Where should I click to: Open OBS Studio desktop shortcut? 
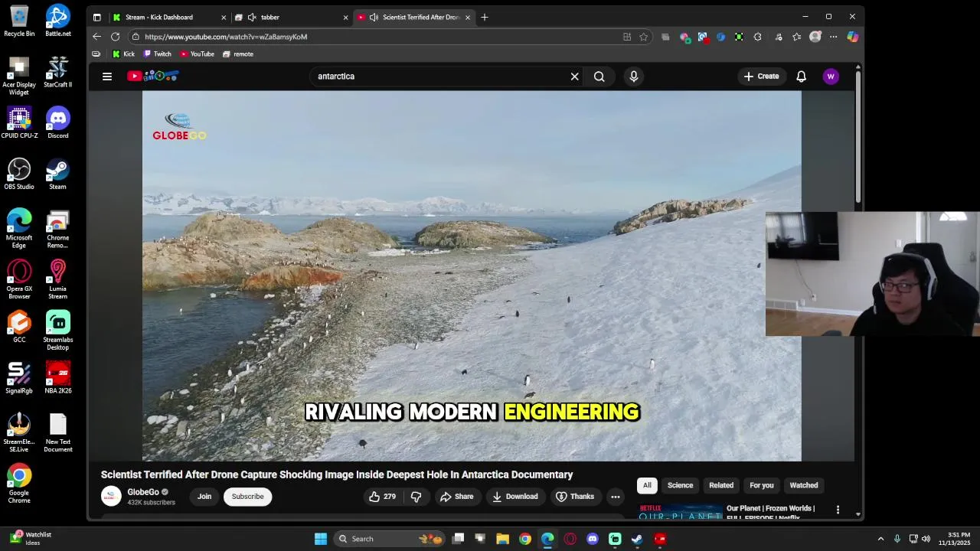19,174
